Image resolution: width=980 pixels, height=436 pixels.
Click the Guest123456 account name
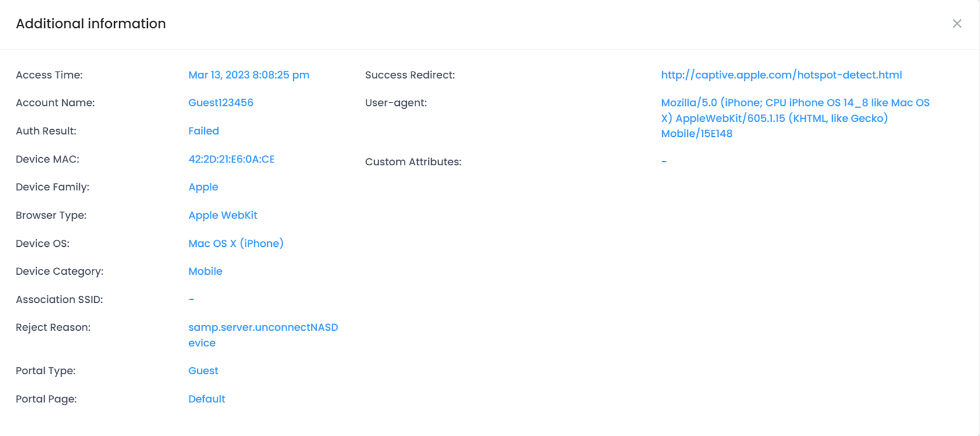click(x=221, y=103)
